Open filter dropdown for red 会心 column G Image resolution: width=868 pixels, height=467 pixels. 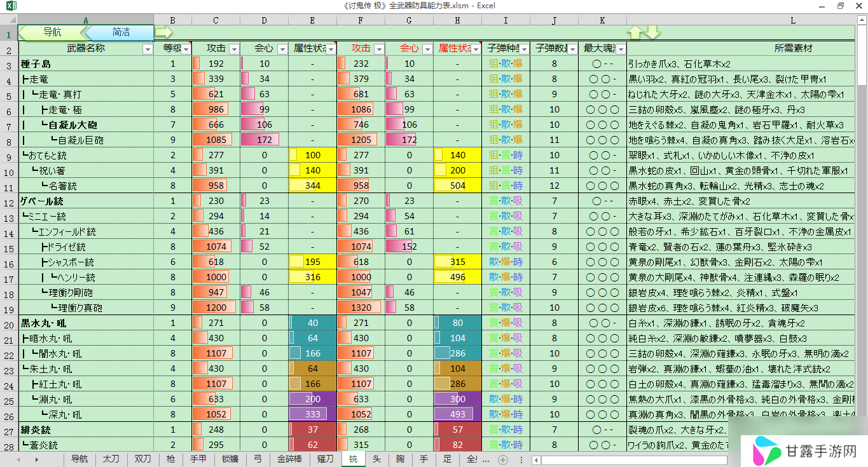[427, 49]
